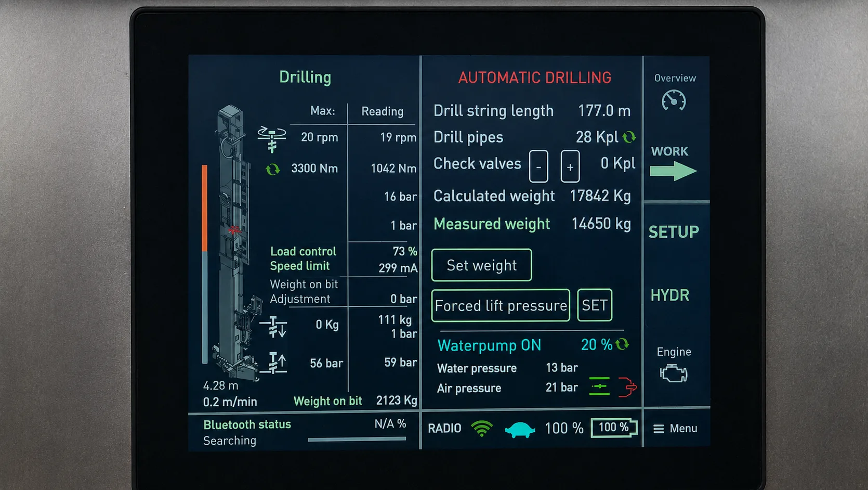Tap the green slider settings icon by Air pressure
Viewport: 868px width, 490px height.
click(x=599, y=386)
